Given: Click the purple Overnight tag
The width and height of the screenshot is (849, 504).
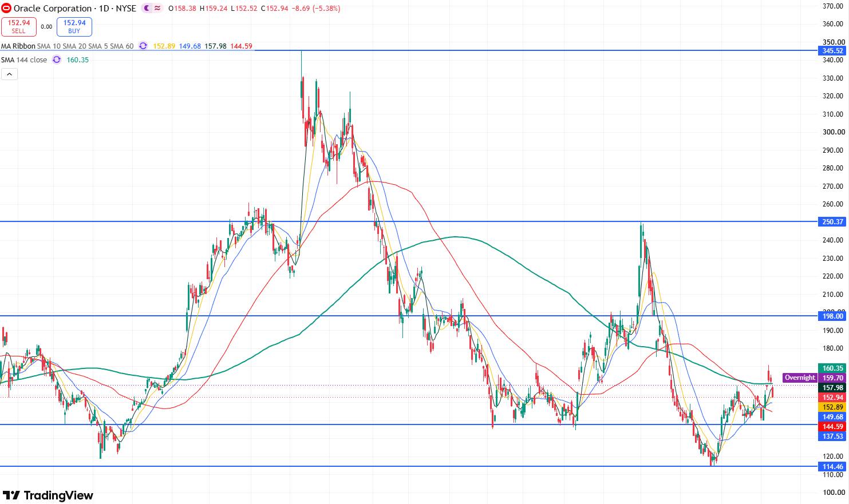Looking at the screenshot, I should [800, 378].
